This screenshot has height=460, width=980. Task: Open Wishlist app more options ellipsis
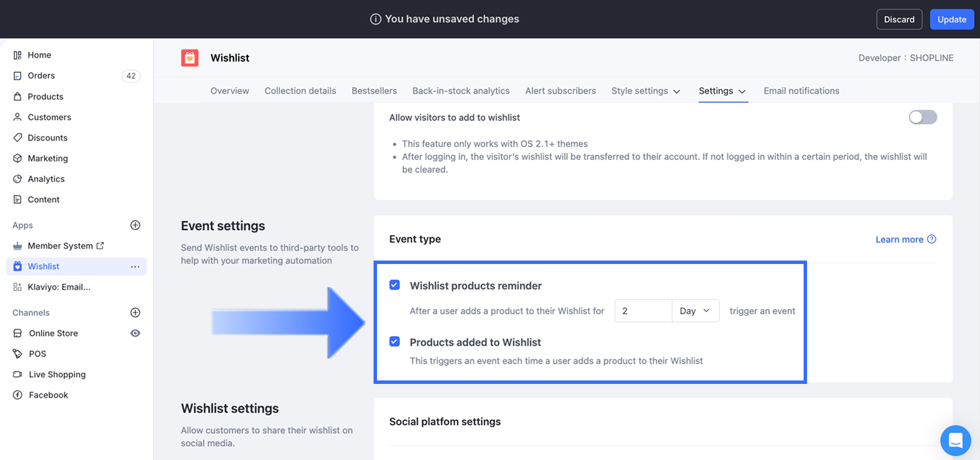[x=135, y=266]
